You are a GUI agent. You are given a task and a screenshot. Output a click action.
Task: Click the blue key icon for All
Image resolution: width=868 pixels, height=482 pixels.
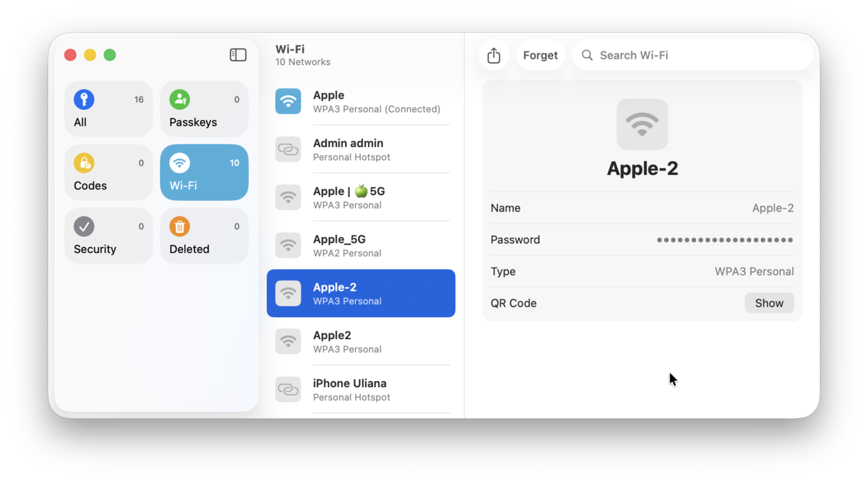(84, 99)
